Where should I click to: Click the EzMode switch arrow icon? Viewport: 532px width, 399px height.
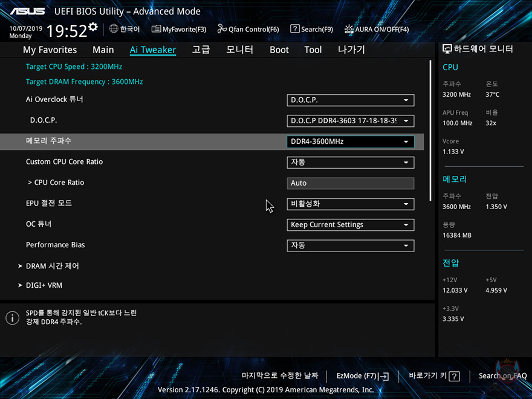point(384,376)
